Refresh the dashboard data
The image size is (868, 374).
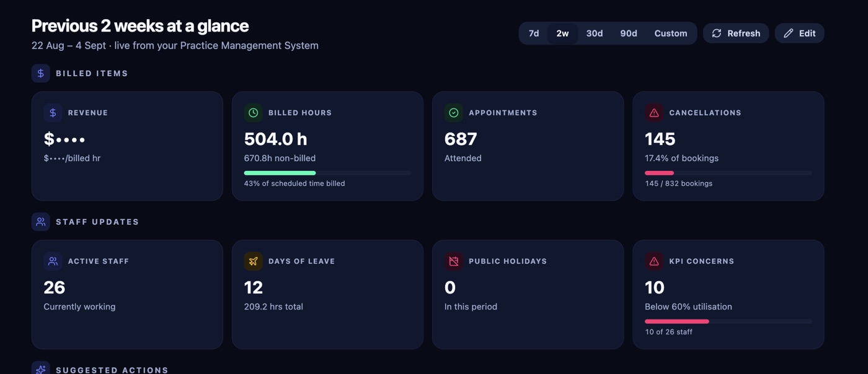736,33
